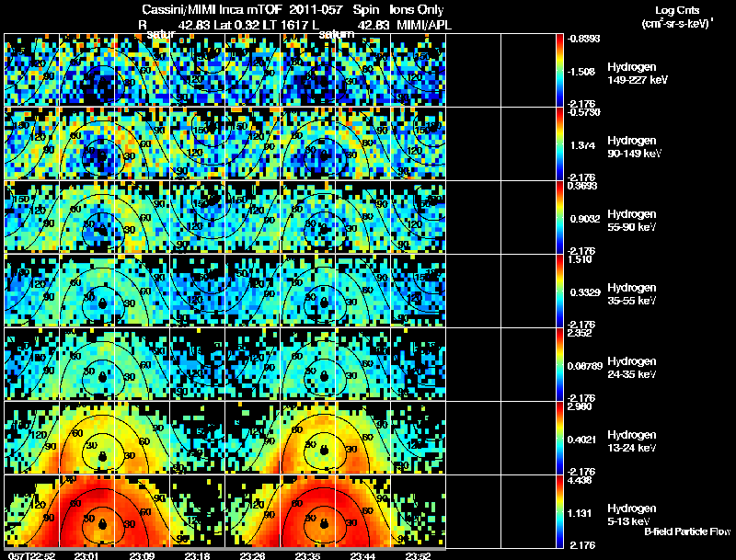The width and height of the screenshot is (736, 560).
Task: Select the 35-55 keV panel at 23:01
Action: pos(86,291)
